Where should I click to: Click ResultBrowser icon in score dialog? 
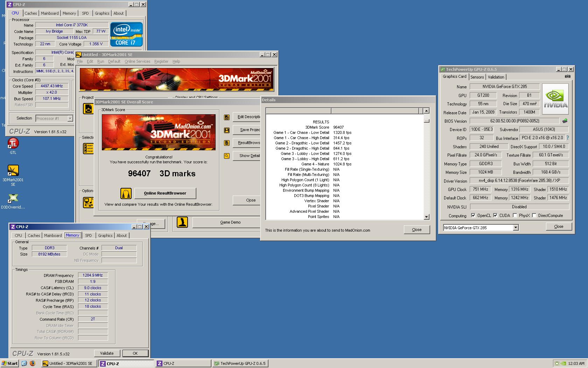[227, 143]
